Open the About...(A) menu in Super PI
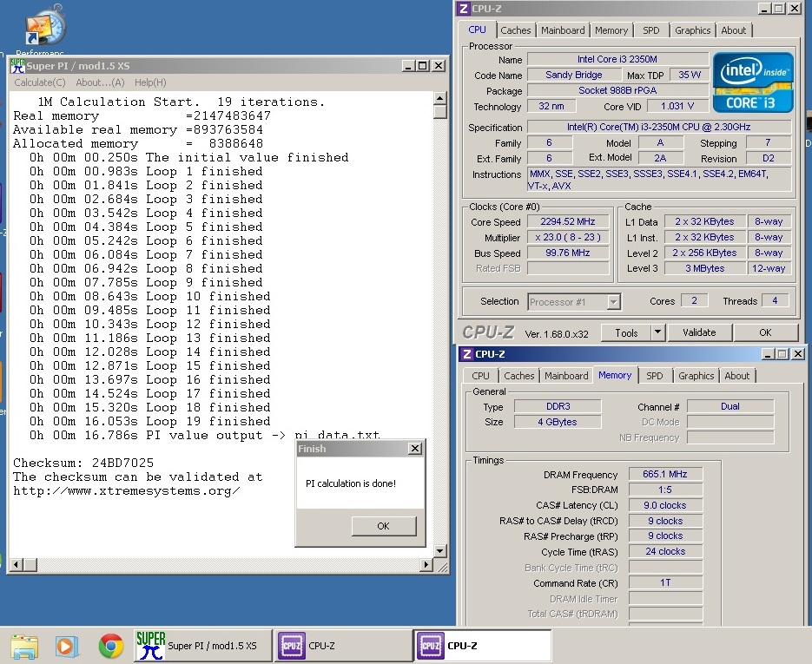Screen dimensions: 812x664 point(100,82)
